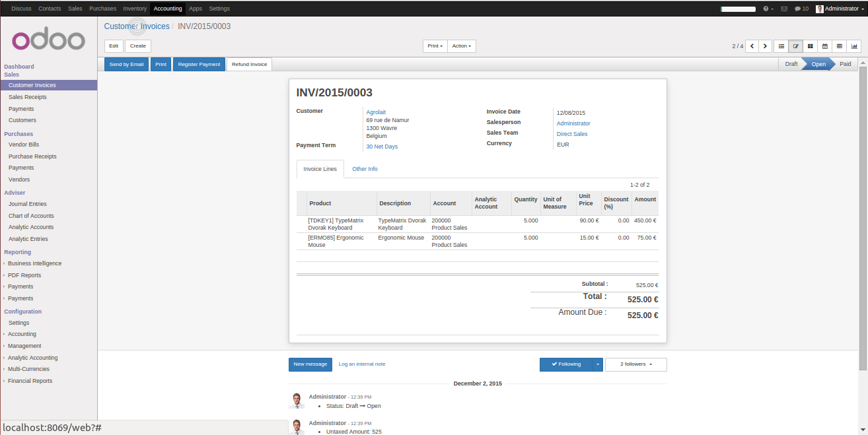
Task: Click the progress bar in top bar
Action: tap(738, 9)
